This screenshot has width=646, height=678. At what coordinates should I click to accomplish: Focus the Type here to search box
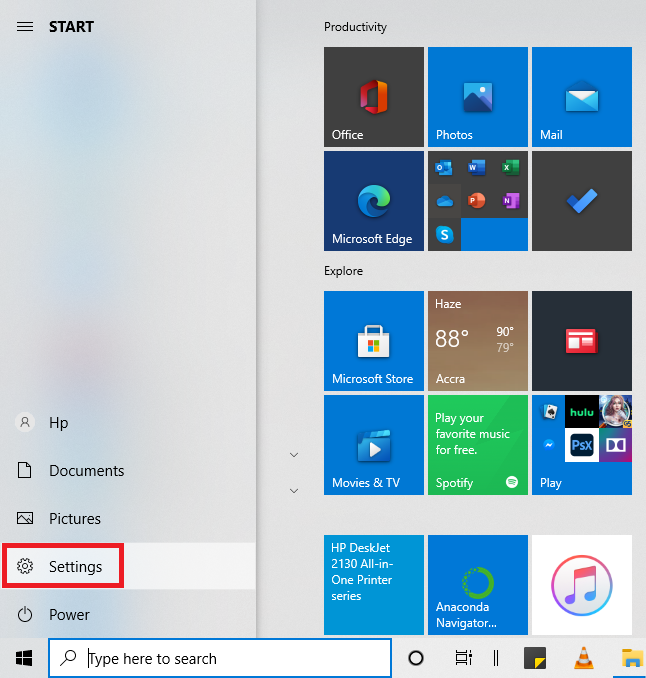pos(220,658)
